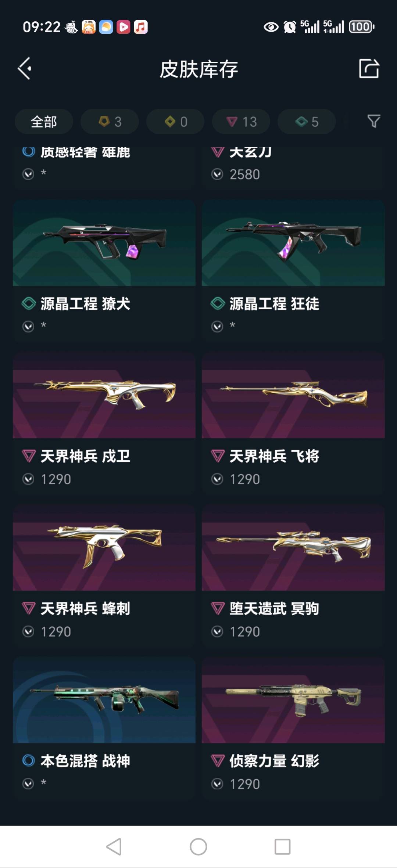Tap the 2580 price of the 大玄刀 card
Viewport: 397px width, 868px height.
245,174
